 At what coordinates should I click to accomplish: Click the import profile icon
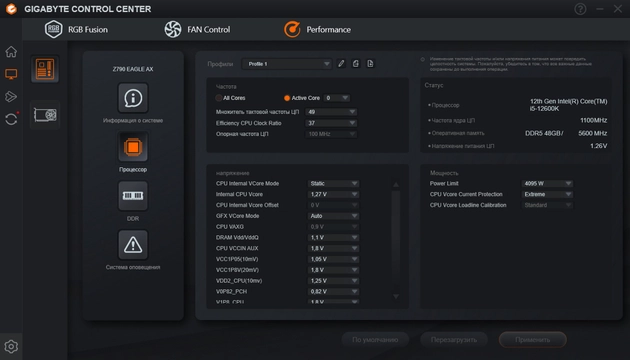point(356,63)
